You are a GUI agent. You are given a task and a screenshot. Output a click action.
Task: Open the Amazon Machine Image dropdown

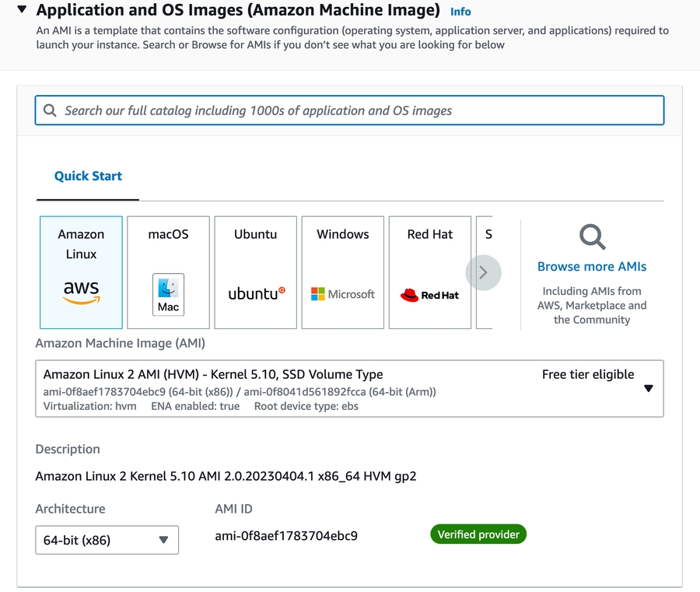pyautogui.click(x=648, y=389)
